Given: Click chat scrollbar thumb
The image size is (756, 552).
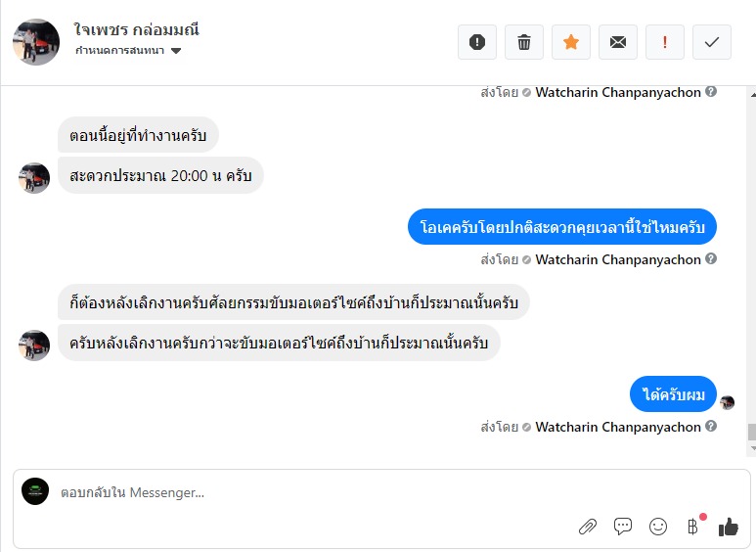Looking at the screenshot, I should click(x=752, y=432).
